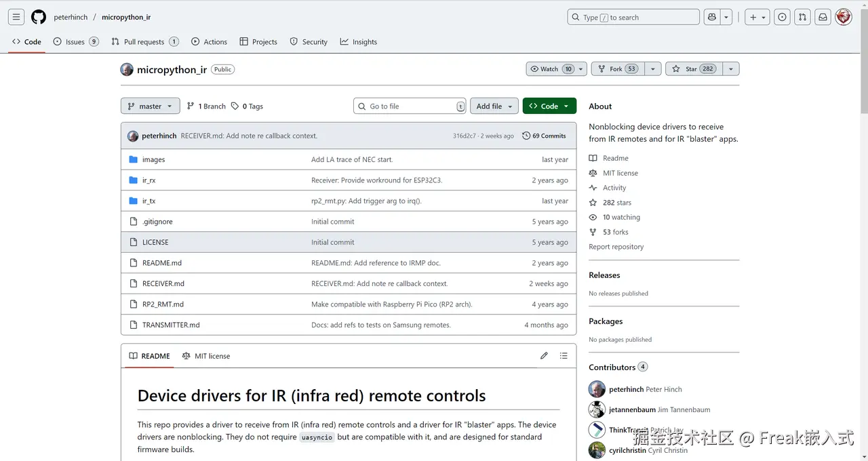Edit README with the pencil icon

pyautogui.click(x=544, y=356)
